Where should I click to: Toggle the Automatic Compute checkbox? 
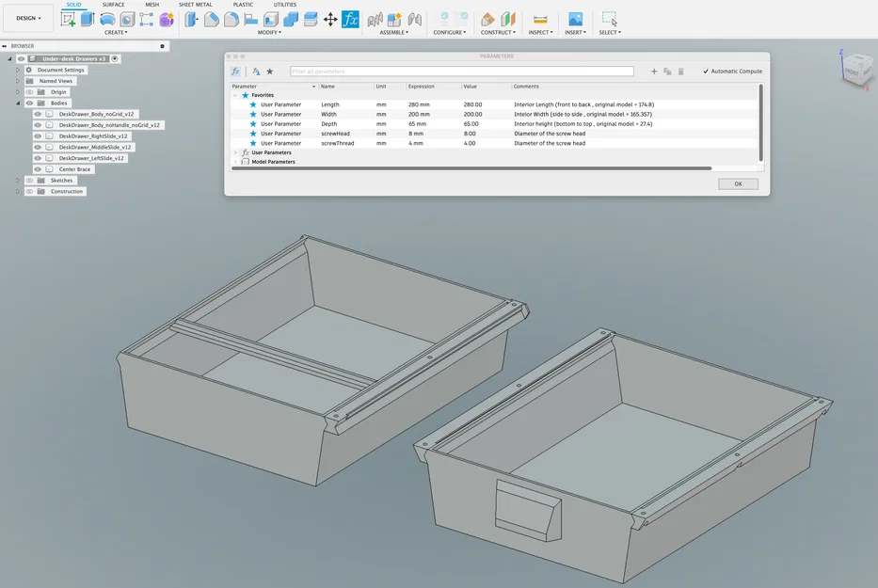(x=707, y=71)
